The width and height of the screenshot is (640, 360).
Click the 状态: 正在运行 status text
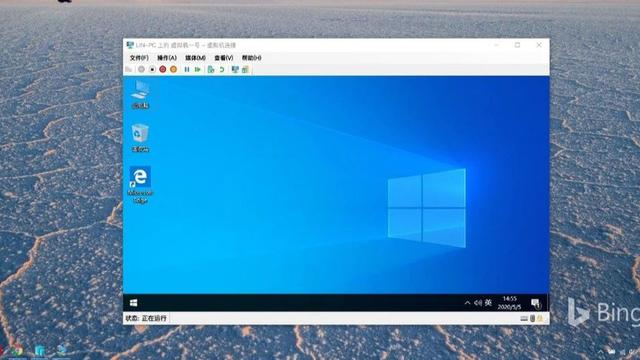(x=146, y=318)
